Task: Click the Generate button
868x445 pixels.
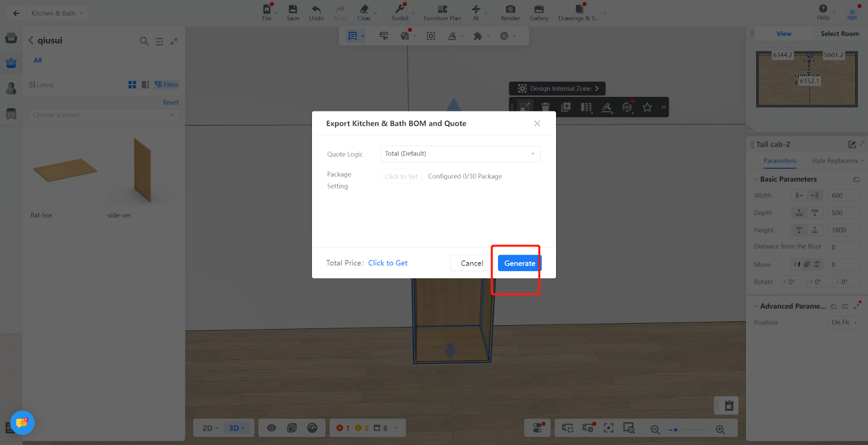Action: (519, 263)
